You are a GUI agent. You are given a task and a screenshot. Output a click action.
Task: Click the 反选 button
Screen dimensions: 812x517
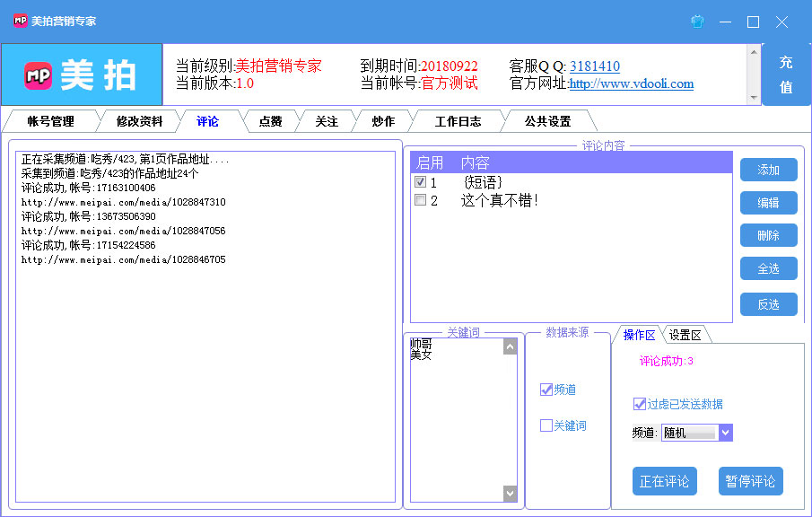(x=769, y=304)
